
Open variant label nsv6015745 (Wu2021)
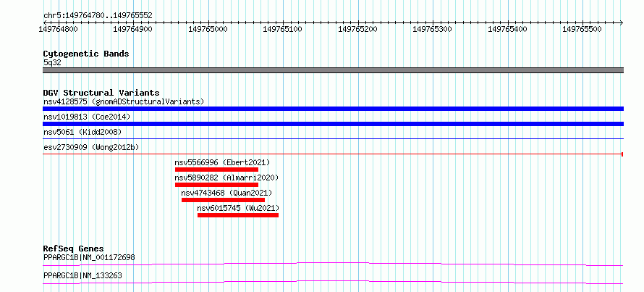click(x=238, y=208)
